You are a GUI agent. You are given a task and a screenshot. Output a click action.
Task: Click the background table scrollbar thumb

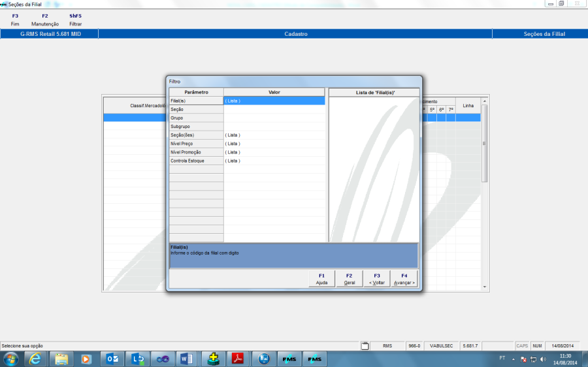485,143
